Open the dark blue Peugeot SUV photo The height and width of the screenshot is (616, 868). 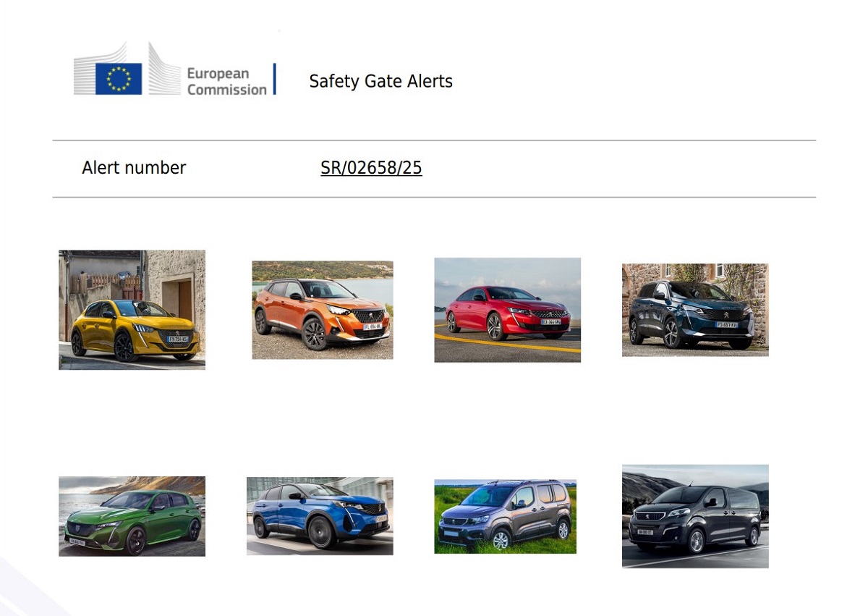(x=695, y=310)
